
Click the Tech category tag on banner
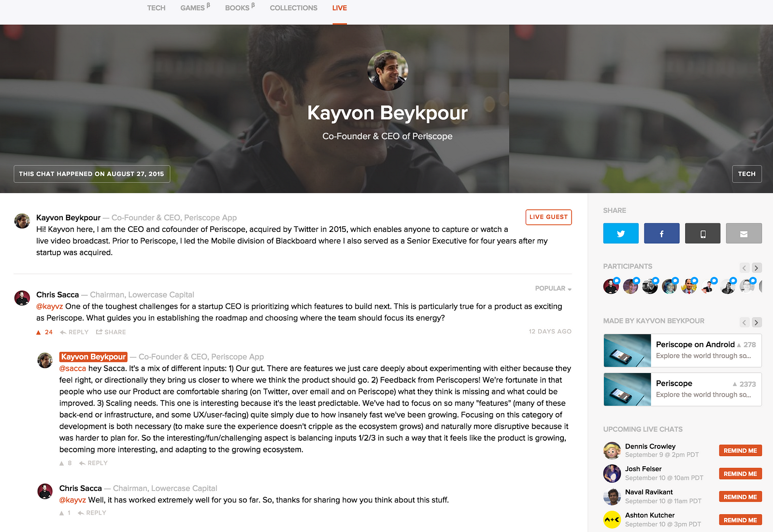pos(747,174)
